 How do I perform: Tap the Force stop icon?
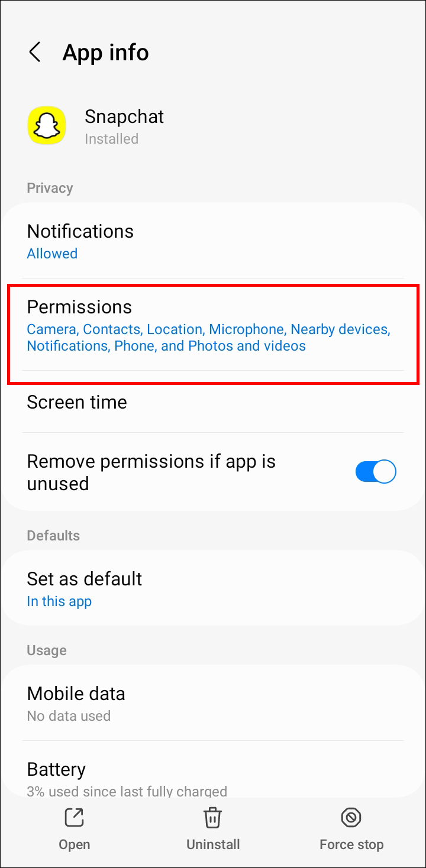click(x=351, y=818)
